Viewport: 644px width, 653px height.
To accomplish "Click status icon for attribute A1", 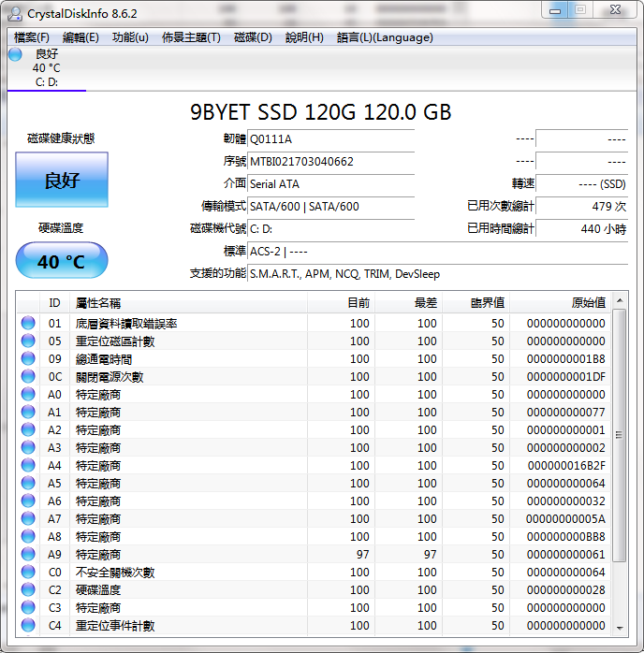I will (x=28, y=412).
